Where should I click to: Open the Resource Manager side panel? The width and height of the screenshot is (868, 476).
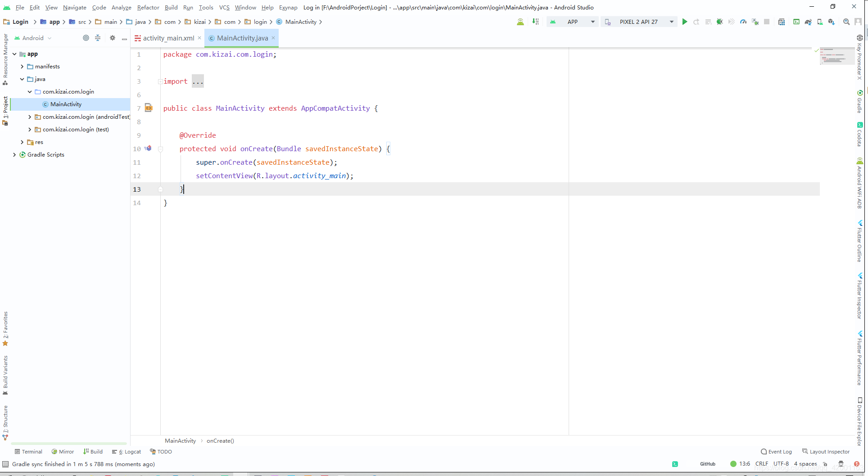click(x=5, y=59)
